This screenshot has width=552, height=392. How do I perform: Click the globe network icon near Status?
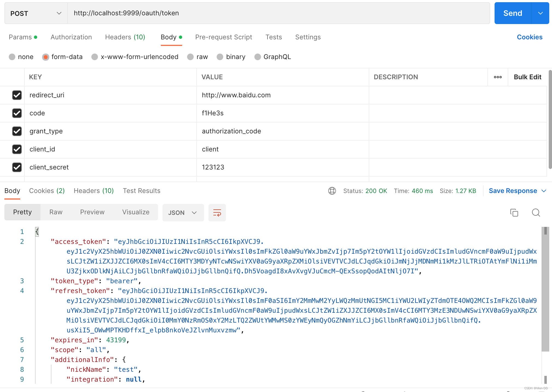tap(332, 191)
